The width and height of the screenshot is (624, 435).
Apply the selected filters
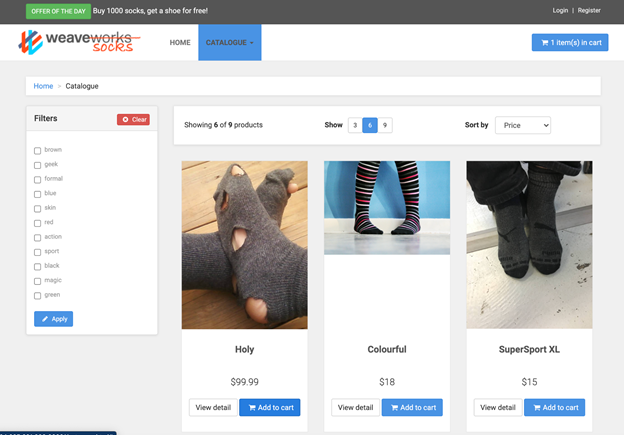click(53, 319)
